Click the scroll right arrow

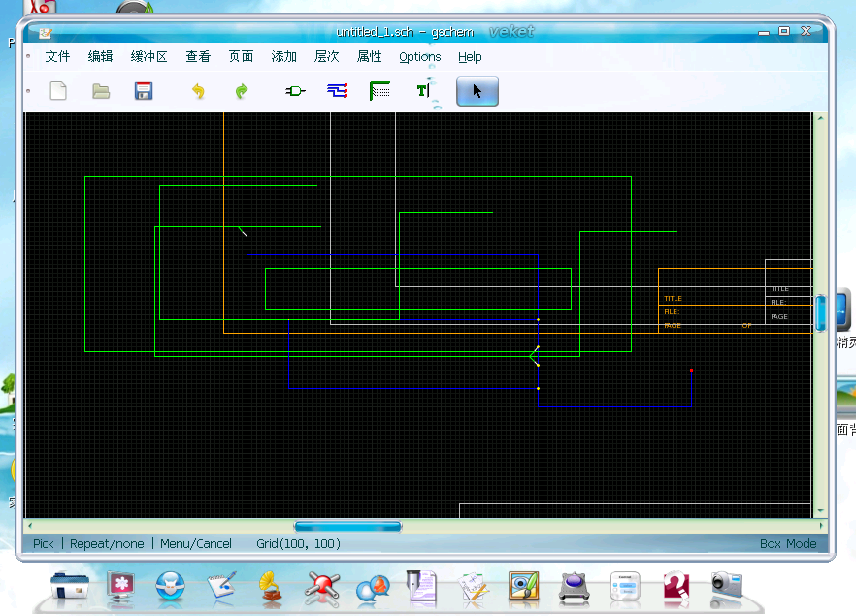click(821, 526)
